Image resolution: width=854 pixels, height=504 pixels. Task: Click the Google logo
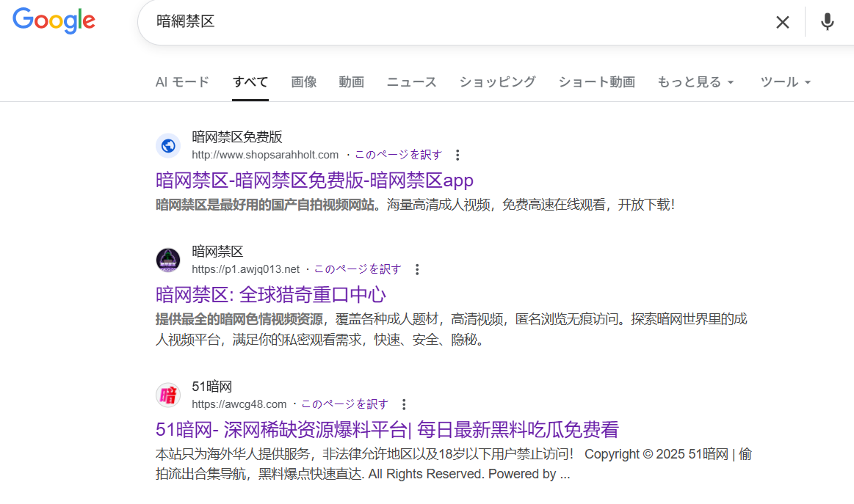(x=54, y=21)
